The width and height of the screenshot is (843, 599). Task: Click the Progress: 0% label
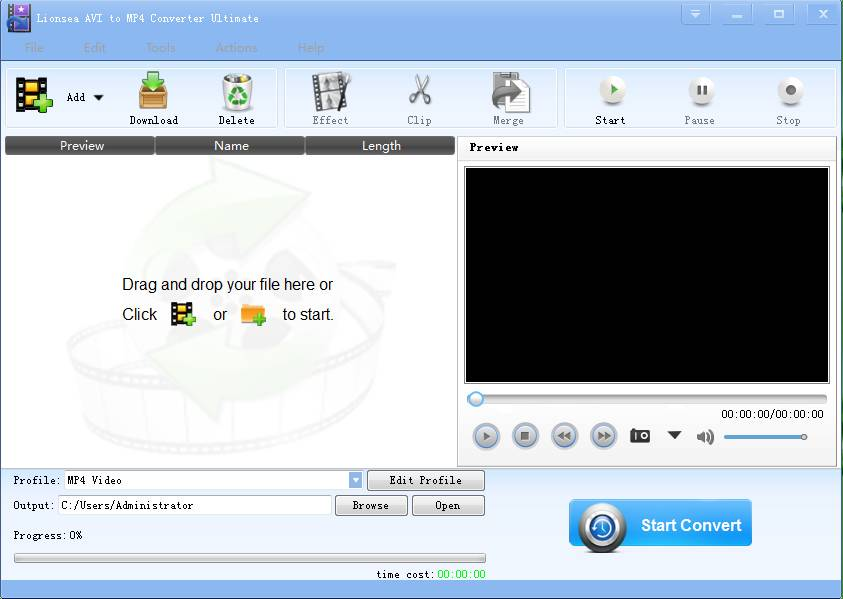coord(48,535)
